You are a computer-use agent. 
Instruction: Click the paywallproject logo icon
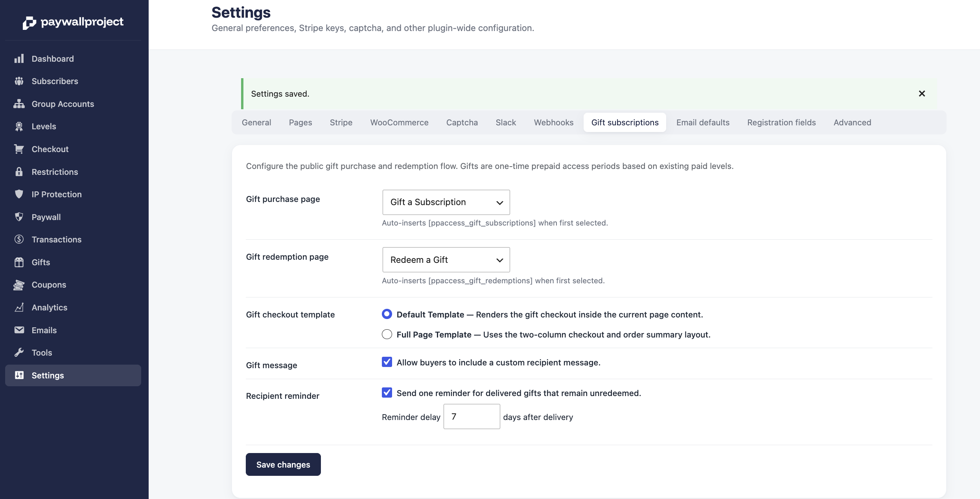pos(29,23)
